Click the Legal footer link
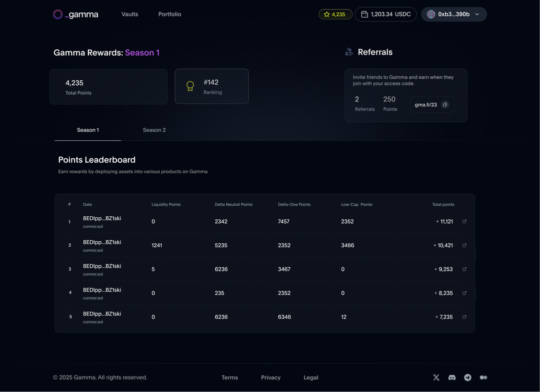540x392 pixels. (311, 378)
